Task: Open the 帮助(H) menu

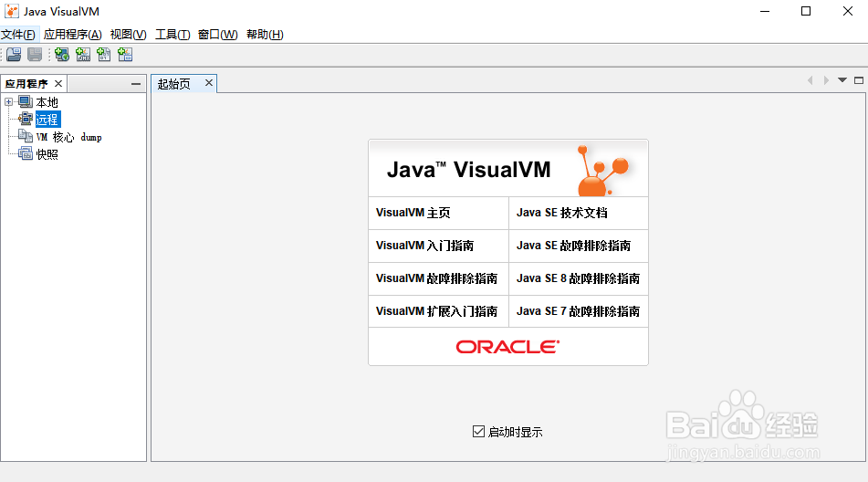Action: click(265, 35)
